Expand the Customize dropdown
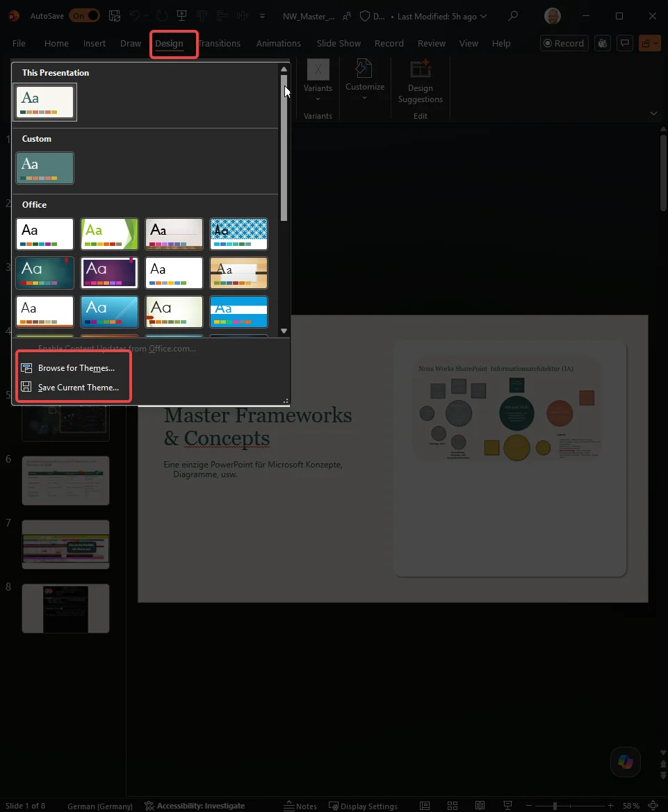Image resolution: width=668 pixels, height=812 pixels. click(365, 81)
